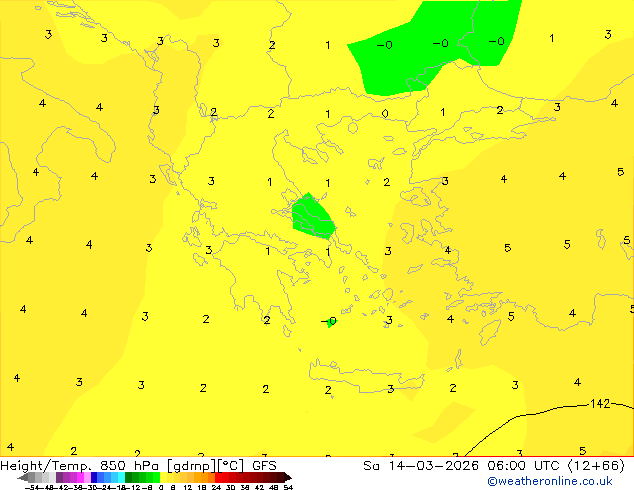This screenshot has width=634, height=490.
Task: Click the cyan swatch in the legend
Action: point(121,477)
